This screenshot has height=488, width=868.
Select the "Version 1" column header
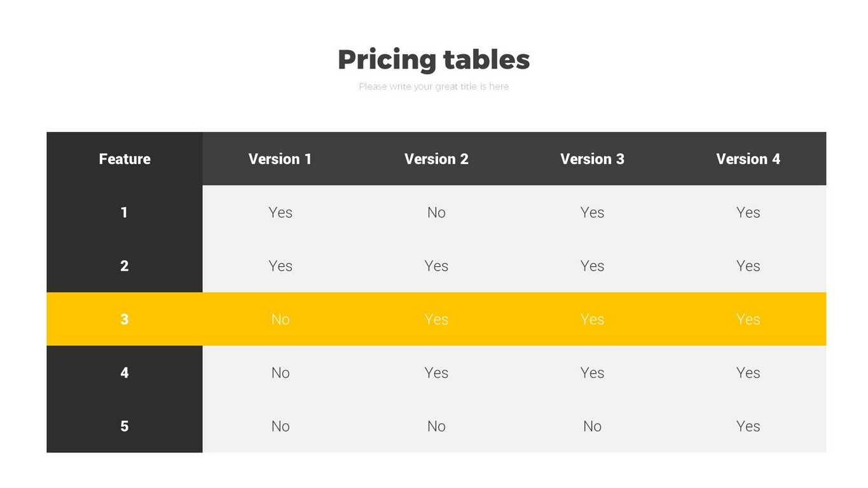coord(280,159)
